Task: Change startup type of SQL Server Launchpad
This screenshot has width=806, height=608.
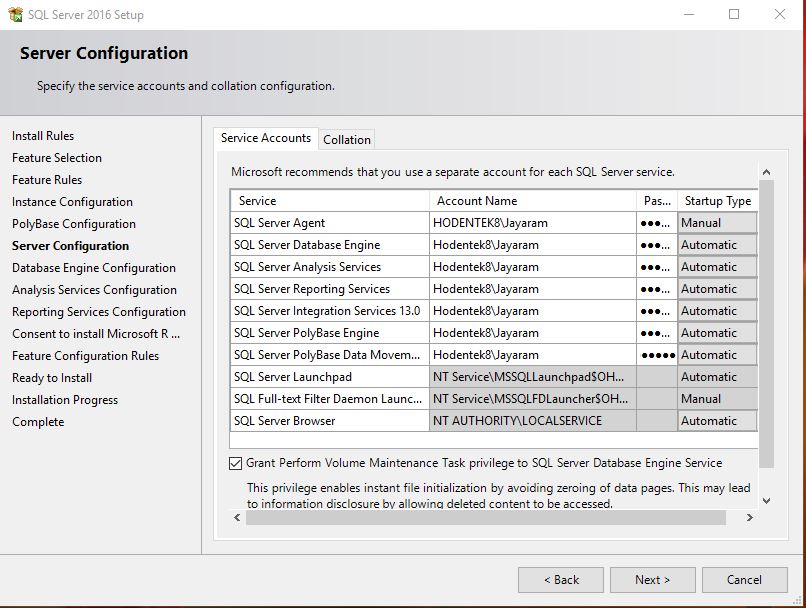Action: pyautogui.click(x=717, y=376)
